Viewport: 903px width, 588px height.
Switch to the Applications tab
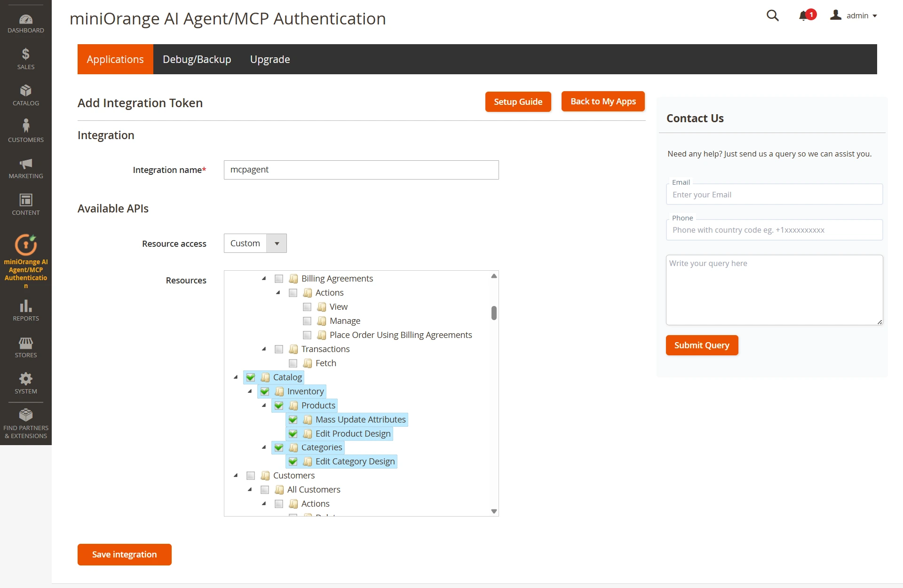point(115,59)
